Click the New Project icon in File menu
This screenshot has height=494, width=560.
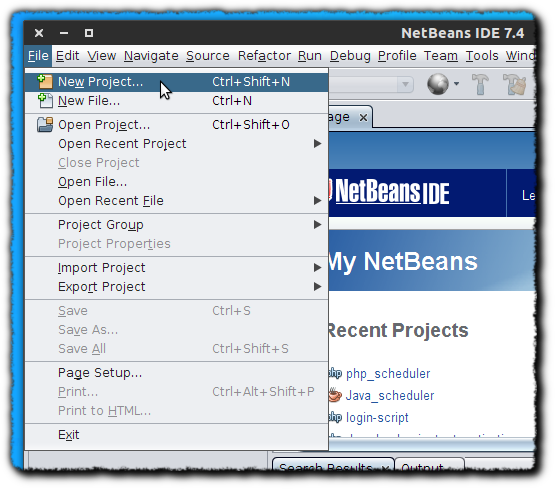[x=45, y=82]
